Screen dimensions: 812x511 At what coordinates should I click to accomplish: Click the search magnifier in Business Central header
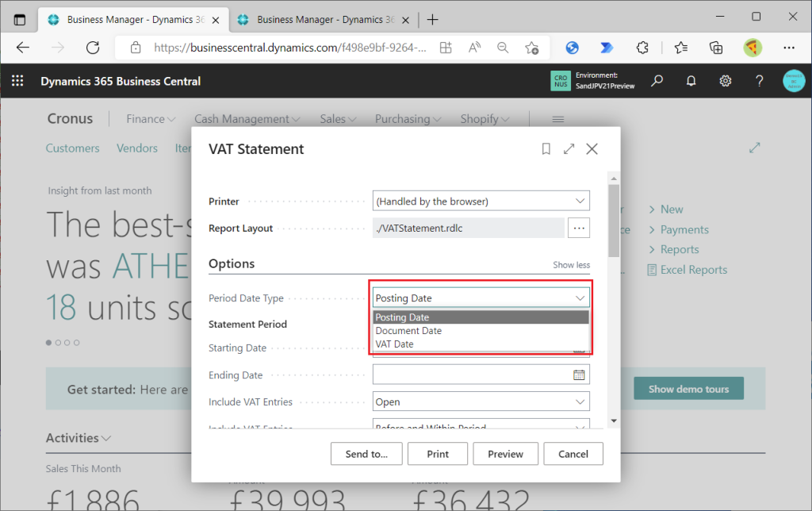(657, 81)
